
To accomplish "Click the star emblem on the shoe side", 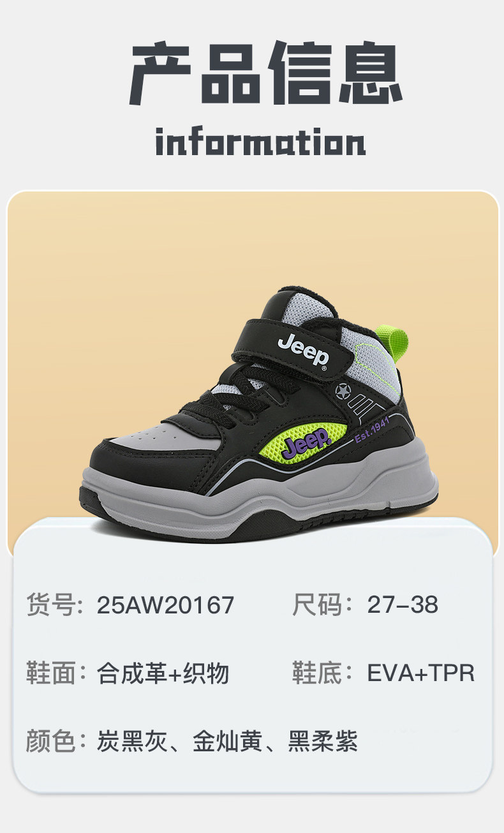I will click(x=343, y=390).
